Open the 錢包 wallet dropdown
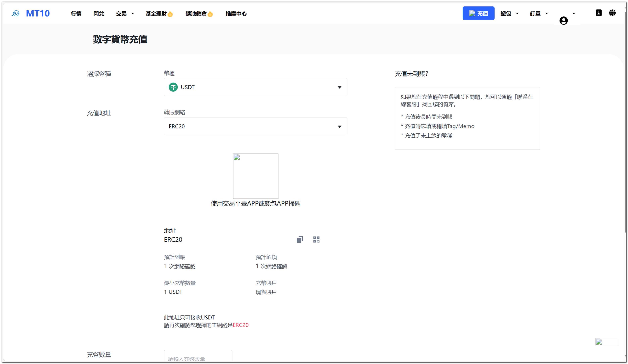The width and height of the screenshot is (628, 364). [509, 14]
